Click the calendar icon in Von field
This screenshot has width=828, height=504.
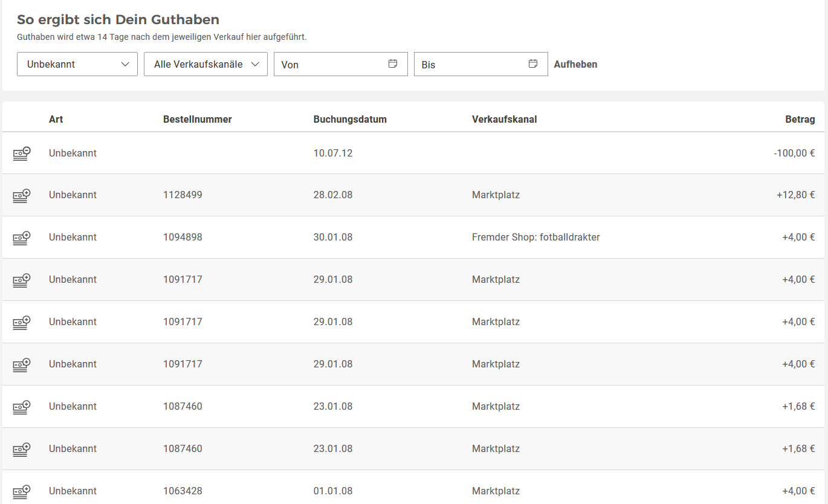click(393, 64)
